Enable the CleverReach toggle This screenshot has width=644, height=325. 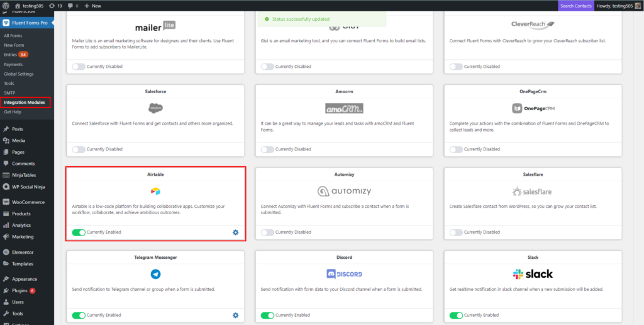click(x=456, y=67)
